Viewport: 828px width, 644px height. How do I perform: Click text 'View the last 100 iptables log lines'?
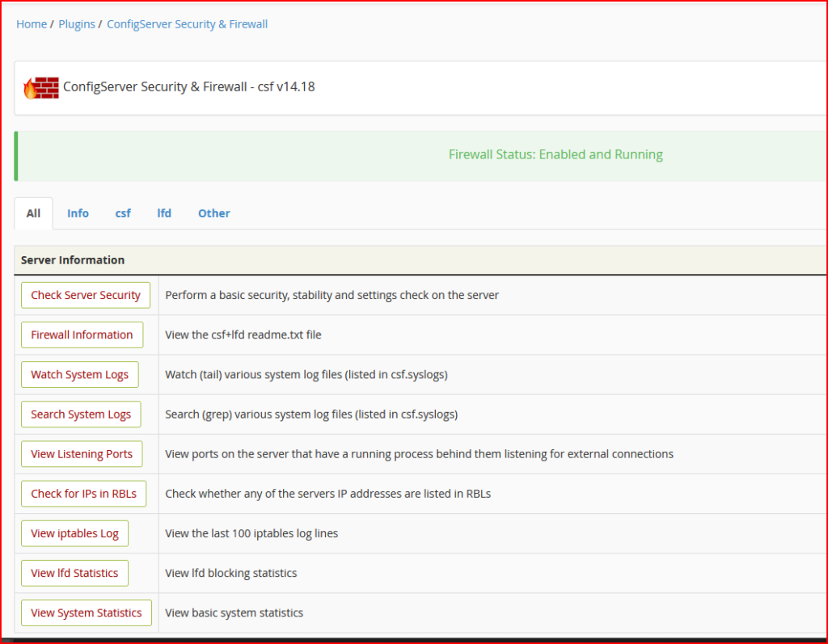coord(251,533)
